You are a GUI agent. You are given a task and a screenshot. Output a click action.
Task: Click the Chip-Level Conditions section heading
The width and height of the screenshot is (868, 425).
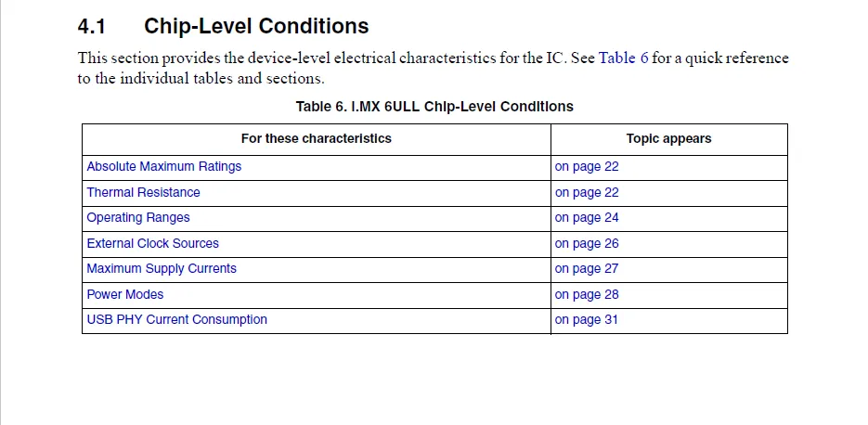[x=255, y=26]
